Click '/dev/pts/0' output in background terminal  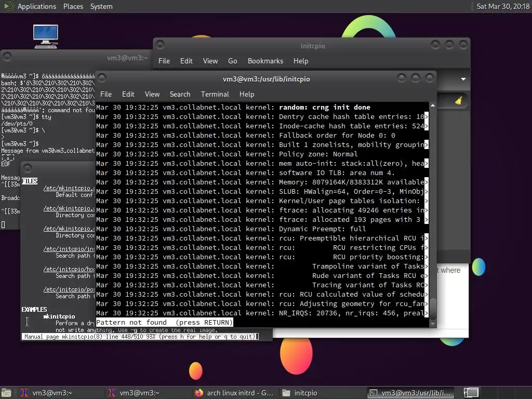click(17, 124)
